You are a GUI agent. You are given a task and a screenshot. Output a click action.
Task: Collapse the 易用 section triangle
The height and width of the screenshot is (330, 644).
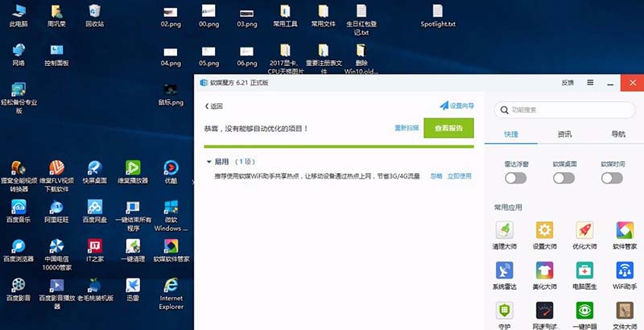(208, 162)
